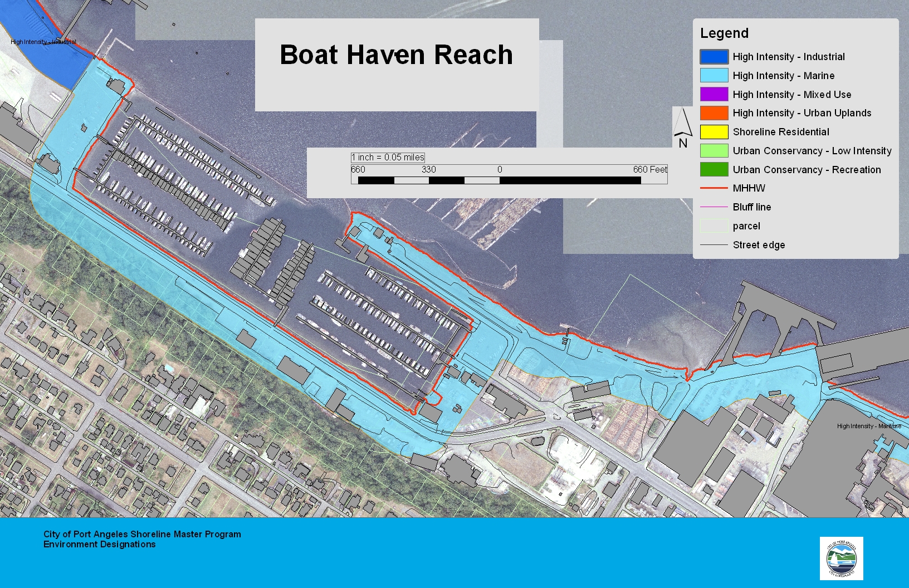Toggle the MHHW red line layer
This screenshot has width=909, height=588.
coord(713,188)
